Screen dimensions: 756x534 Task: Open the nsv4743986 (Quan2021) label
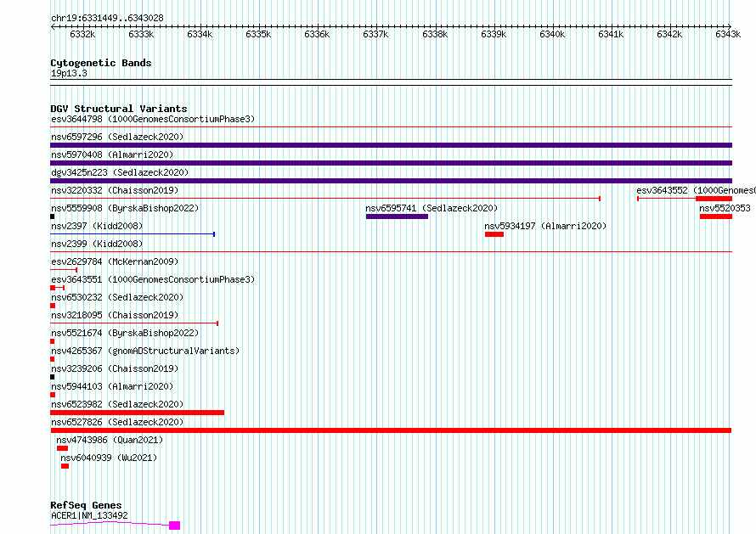110,440
